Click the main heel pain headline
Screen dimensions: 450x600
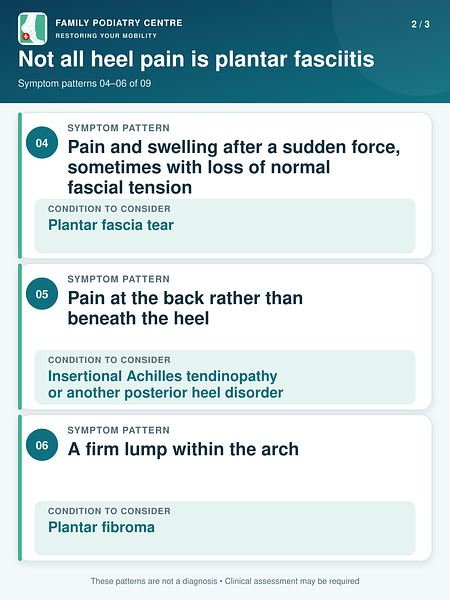[196, 59]
